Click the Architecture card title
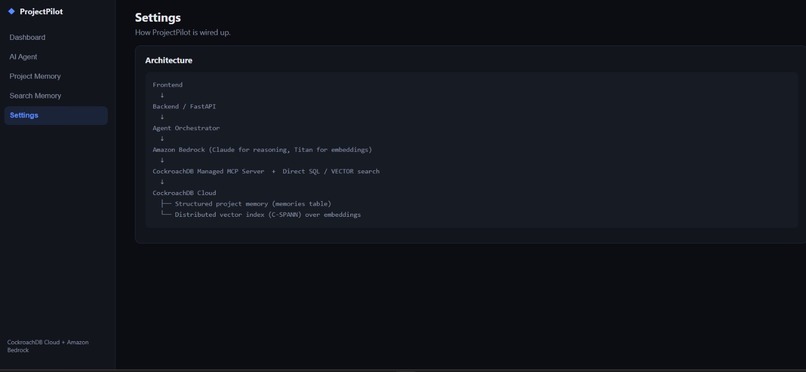Screen dimensions: 806x372 (169, 60)
